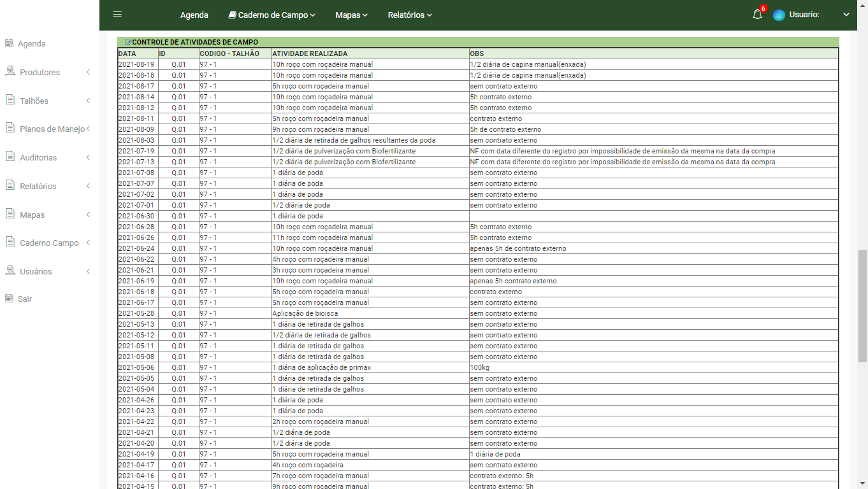Click the hamburger menu icon
The width and height of the screenshot is (868, 489).
tap(117, 15)
